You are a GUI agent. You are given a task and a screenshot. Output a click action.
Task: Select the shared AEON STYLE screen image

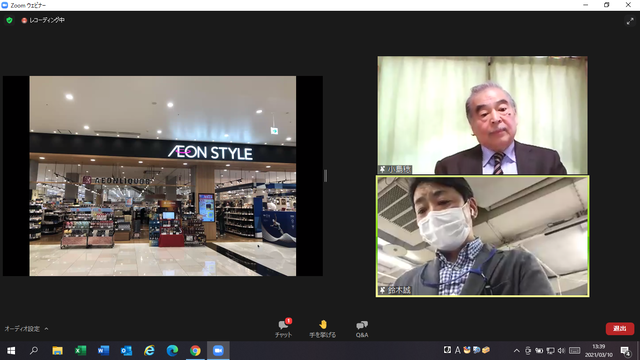click(163, 176)
